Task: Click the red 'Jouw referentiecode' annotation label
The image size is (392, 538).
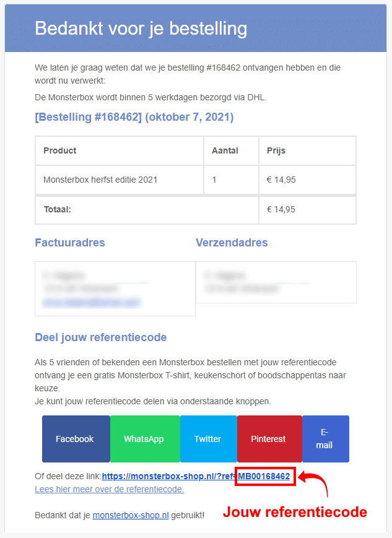Action: pyautogui.click(x=295, y=513)
